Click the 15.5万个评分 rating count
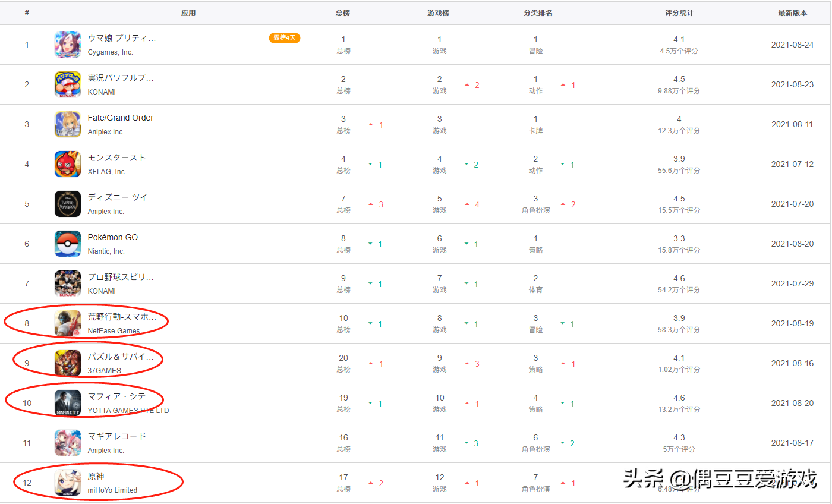This screenshot has width=832, height=504. 679,210
